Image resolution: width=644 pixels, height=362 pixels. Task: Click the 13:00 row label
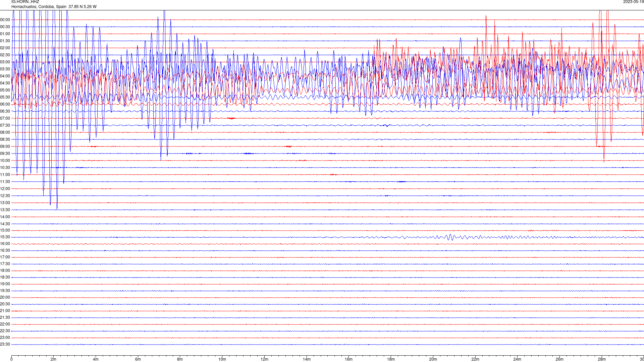point(5,203)
